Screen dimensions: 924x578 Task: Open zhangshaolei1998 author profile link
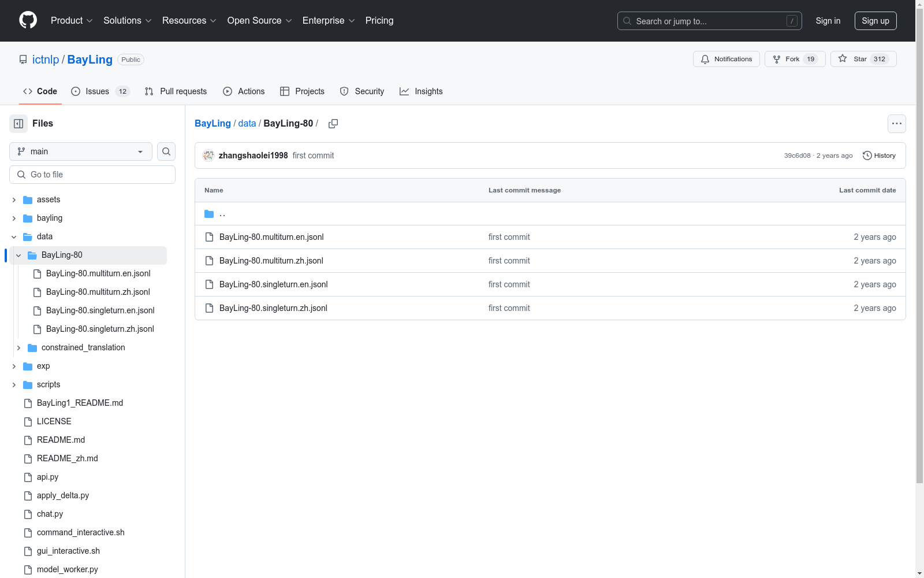pos(253,155)
